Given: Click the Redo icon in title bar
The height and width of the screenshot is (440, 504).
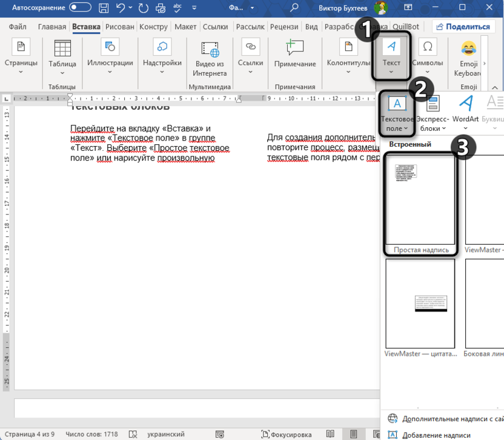Looking at the screenshot, I should [144, 8].
